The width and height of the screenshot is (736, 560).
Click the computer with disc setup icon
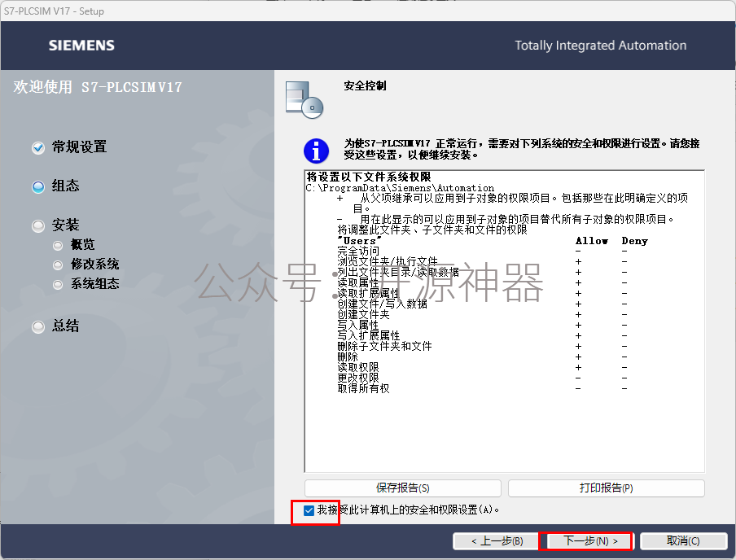304,99
